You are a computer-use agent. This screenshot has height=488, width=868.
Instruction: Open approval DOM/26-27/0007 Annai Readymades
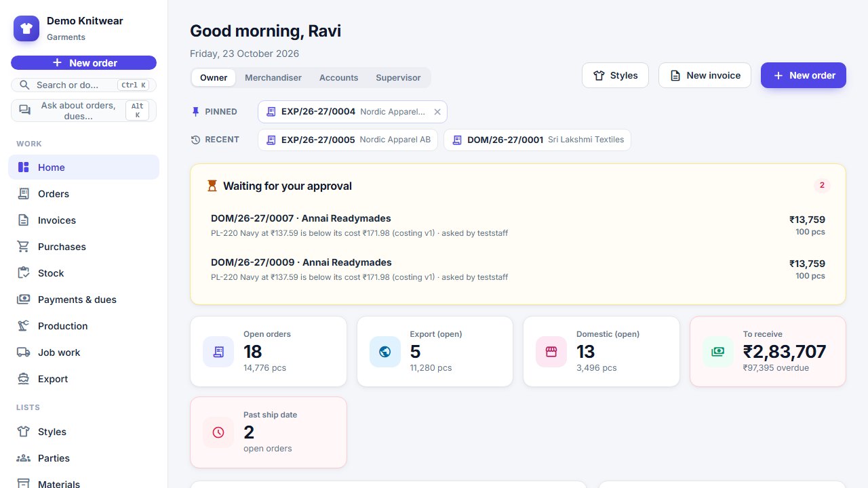[518, 226]
